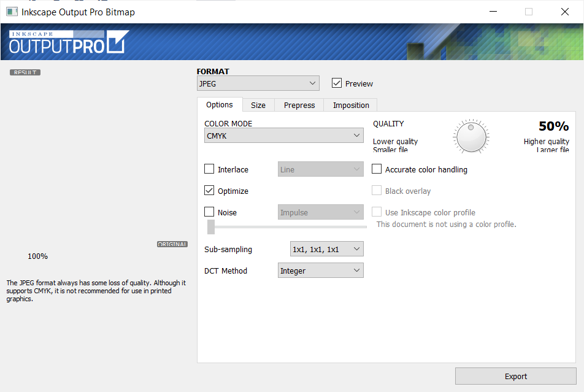Switch to the Options tab
This screenshot has height=392, width=584.
pos(220,105)
